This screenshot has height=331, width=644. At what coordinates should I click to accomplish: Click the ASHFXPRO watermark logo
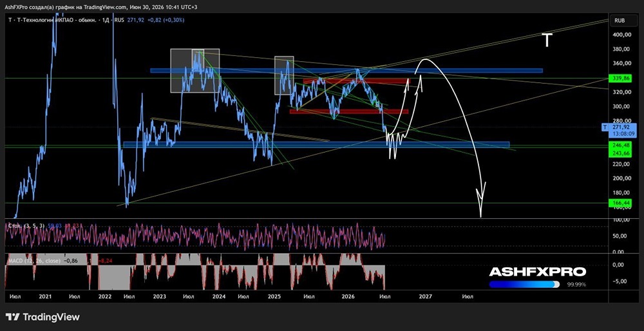click(538, 272)
